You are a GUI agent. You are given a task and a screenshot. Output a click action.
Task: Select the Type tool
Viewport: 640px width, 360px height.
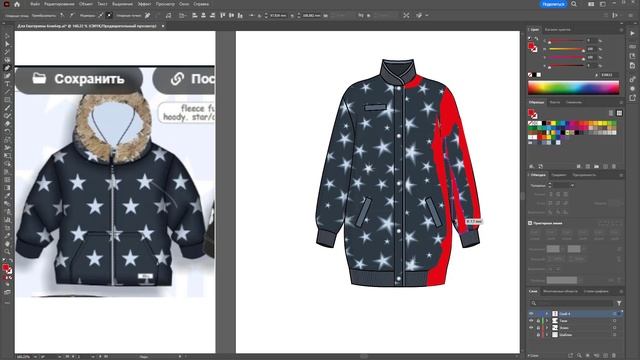[7, 84]
